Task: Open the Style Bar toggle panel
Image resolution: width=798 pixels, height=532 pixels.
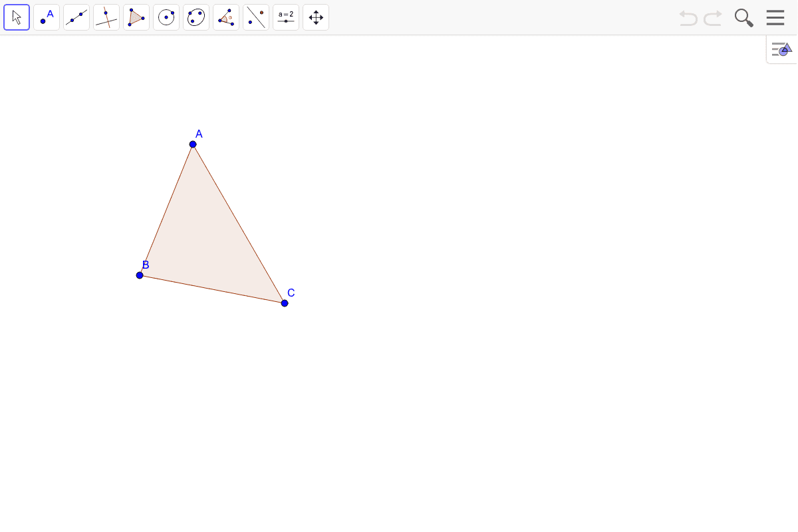Action: (781, 49)
